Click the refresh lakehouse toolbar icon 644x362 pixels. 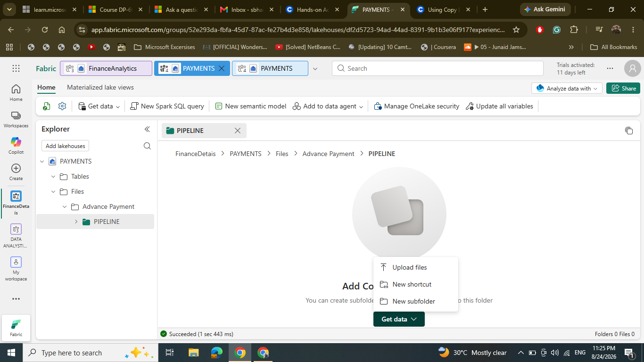46,106
